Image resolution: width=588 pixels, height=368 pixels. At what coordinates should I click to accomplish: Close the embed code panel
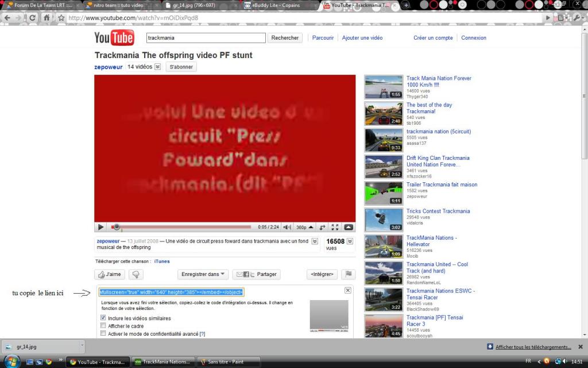click(347, 290)
